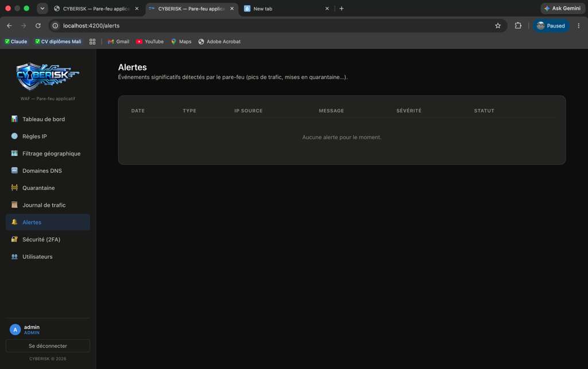Click the Domaines DNS icon
The height and width of the screenshot is (369, 588).
[14, 170]
